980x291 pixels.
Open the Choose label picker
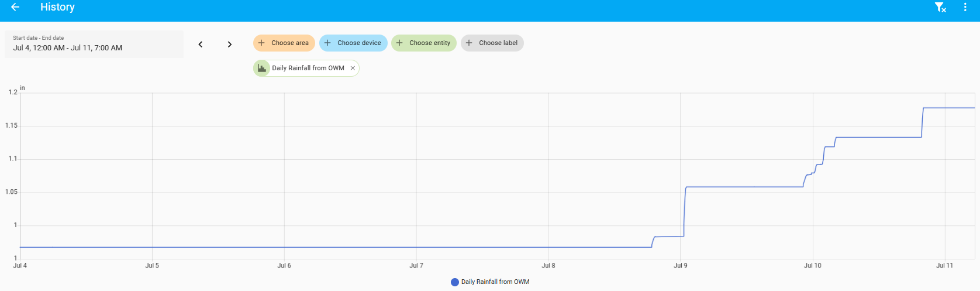(492, 43)
